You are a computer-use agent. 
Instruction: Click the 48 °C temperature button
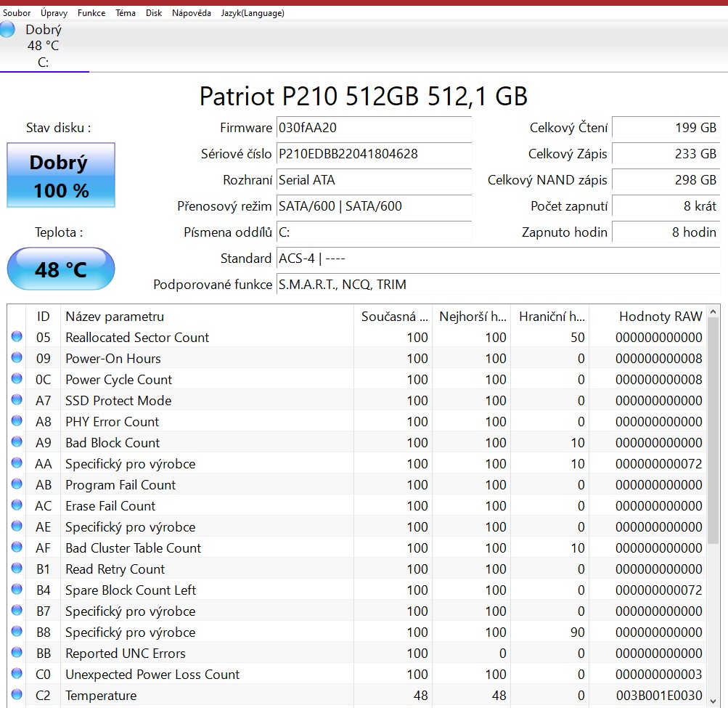coord(61,269)
